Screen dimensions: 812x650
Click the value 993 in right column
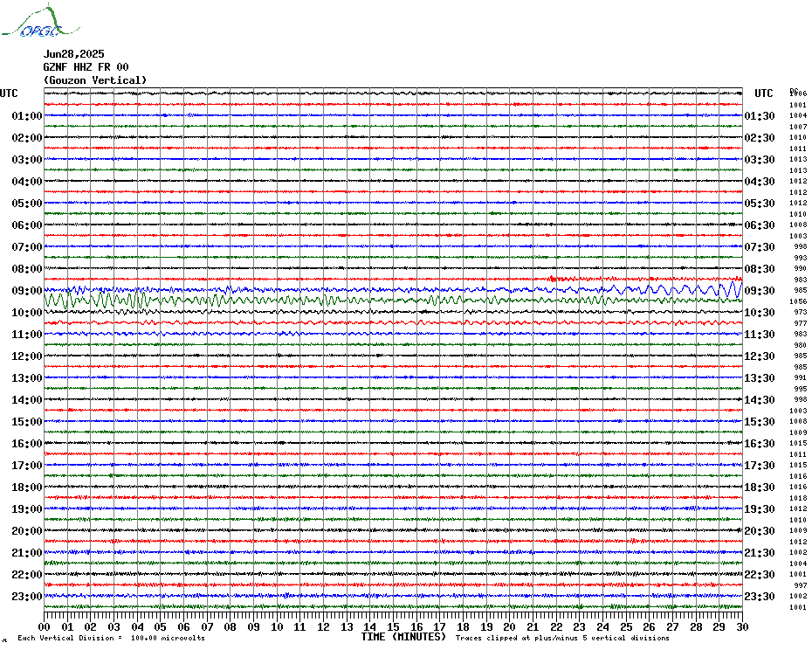[x=801, y=258]
